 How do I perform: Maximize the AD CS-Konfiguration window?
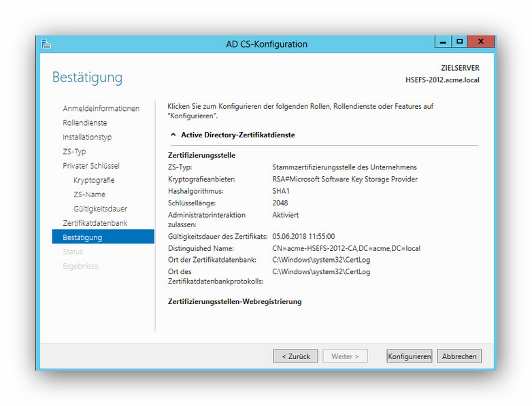(460, 41)
